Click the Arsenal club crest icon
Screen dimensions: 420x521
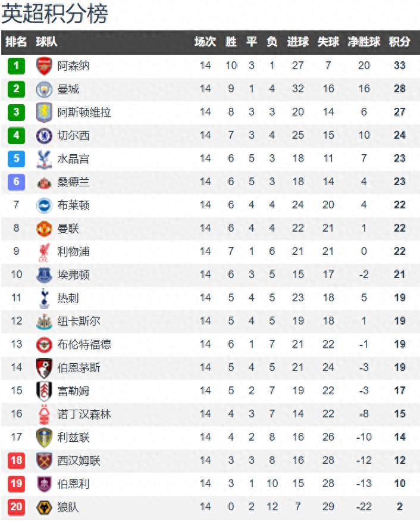[x=44, y=65]
